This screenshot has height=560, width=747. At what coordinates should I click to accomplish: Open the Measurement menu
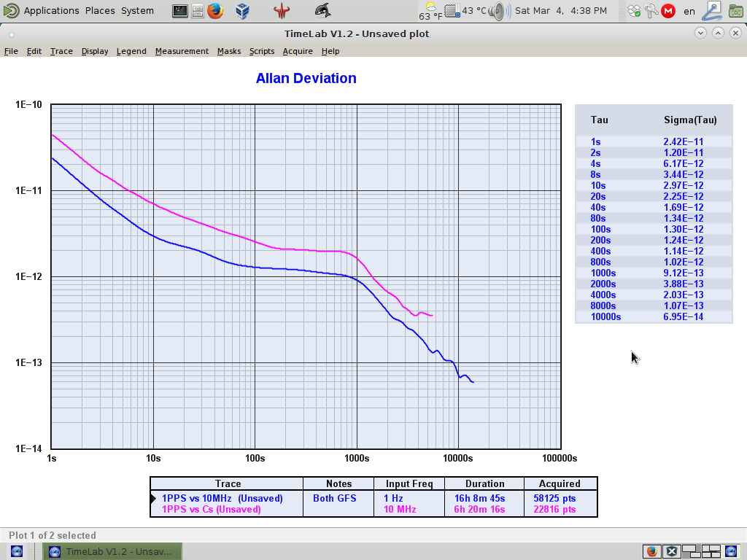coord(182,51)
